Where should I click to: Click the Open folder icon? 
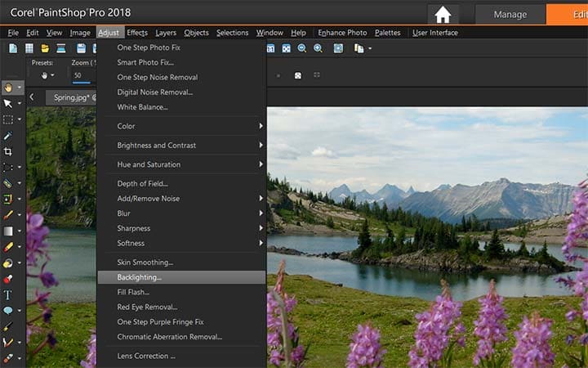(45, 48)
